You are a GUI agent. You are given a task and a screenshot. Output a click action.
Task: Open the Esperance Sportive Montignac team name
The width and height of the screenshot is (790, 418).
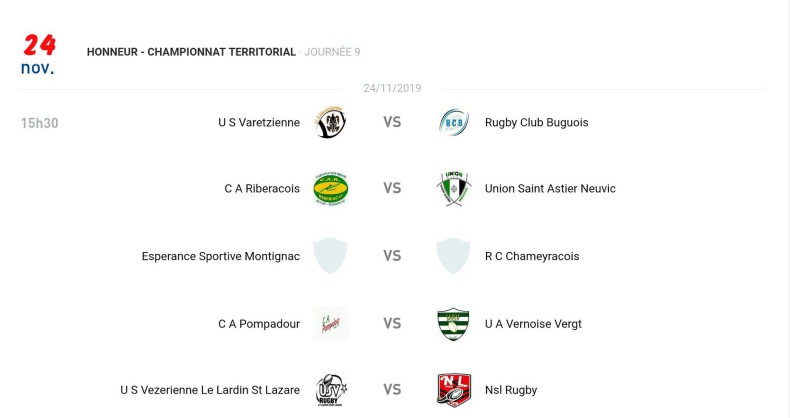pos(221,256)
